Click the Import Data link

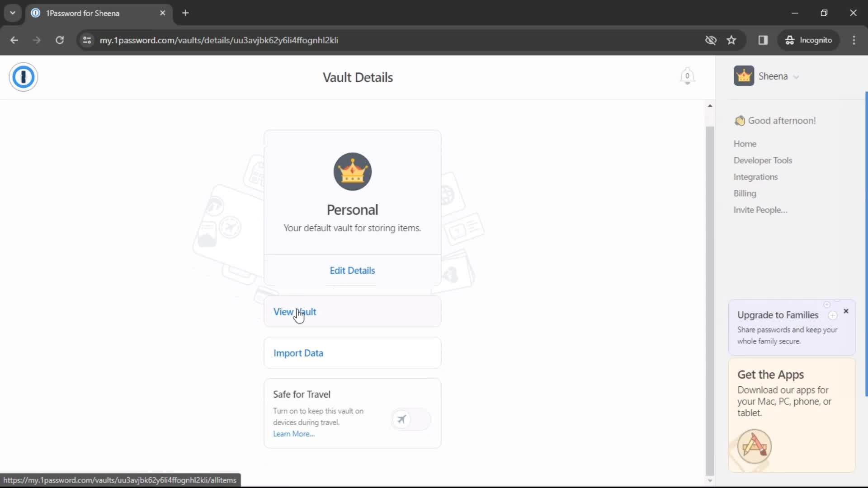[298, 353]
